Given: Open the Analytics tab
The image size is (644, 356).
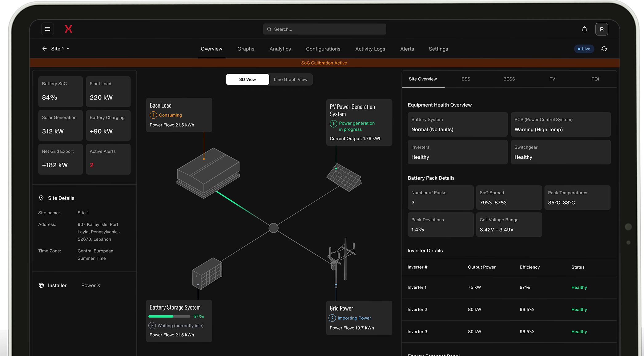Looking at the screenshot, I should 280,49.
